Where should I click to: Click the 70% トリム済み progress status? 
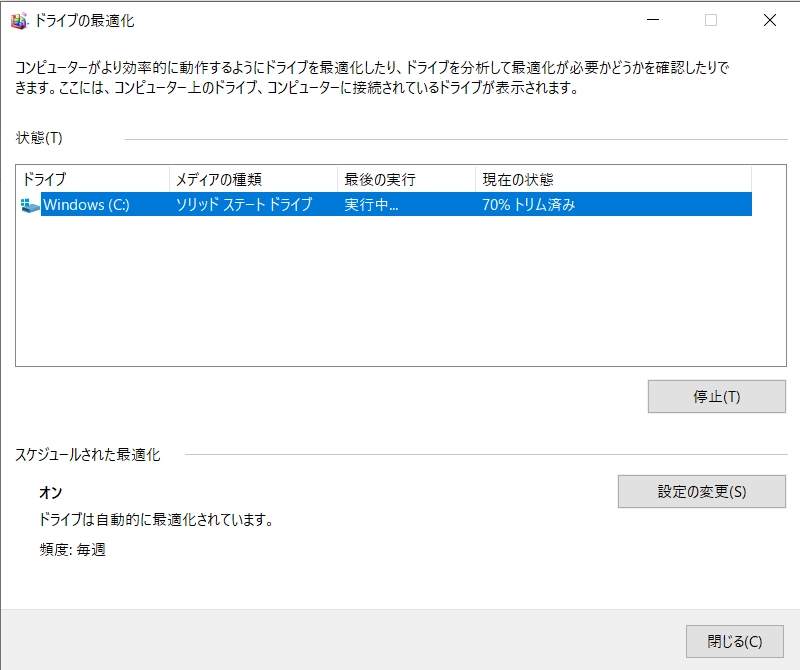tap(528, 205)
